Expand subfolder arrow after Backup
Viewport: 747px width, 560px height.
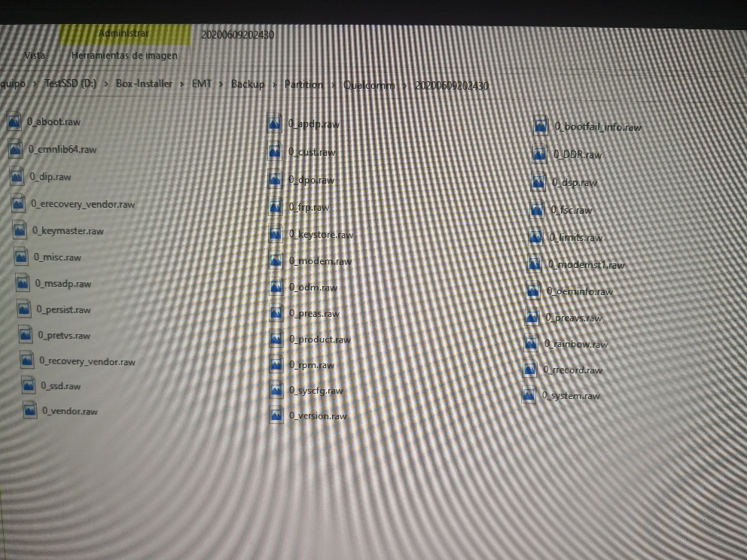click(274, 85)
